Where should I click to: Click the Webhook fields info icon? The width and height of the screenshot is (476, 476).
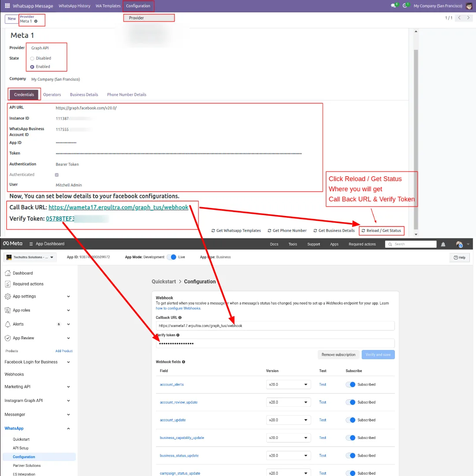click(x=183, y=362)
